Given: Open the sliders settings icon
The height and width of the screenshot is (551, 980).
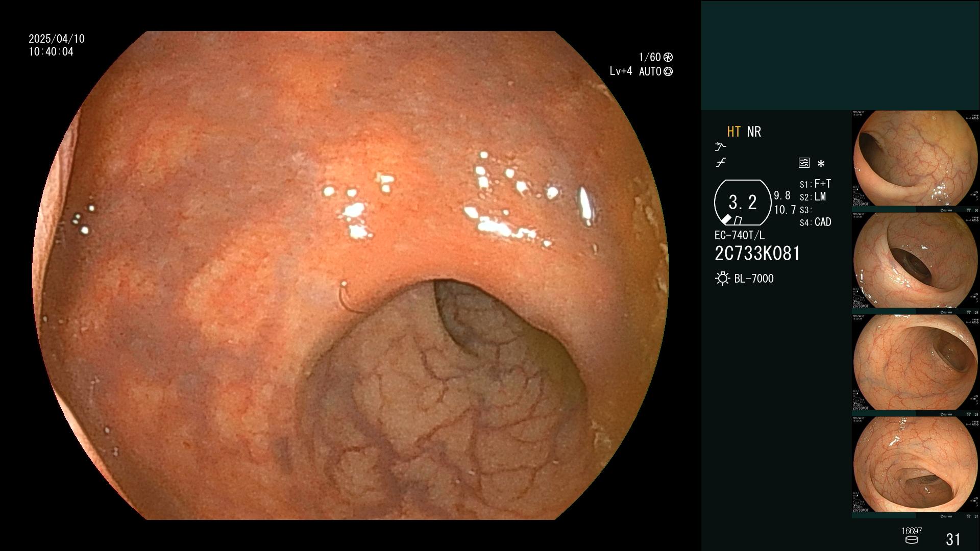Looking at the screenshot, I should pos(804,163).
